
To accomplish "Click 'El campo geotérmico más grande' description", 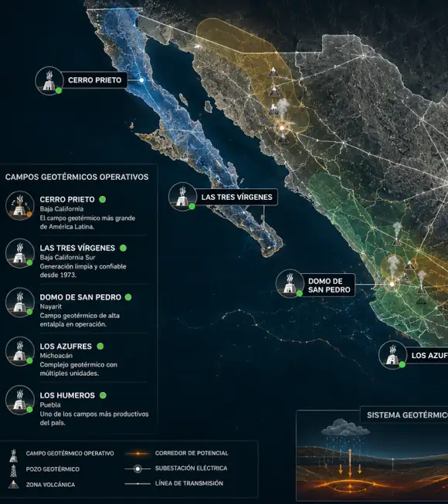I will (87, 222).
